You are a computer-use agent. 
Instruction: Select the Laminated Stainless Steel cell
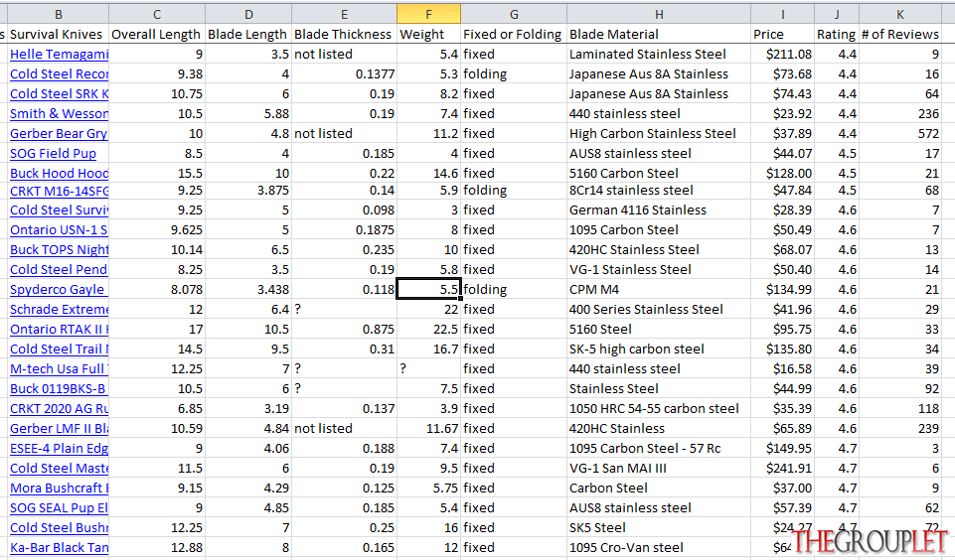(659, 55)
